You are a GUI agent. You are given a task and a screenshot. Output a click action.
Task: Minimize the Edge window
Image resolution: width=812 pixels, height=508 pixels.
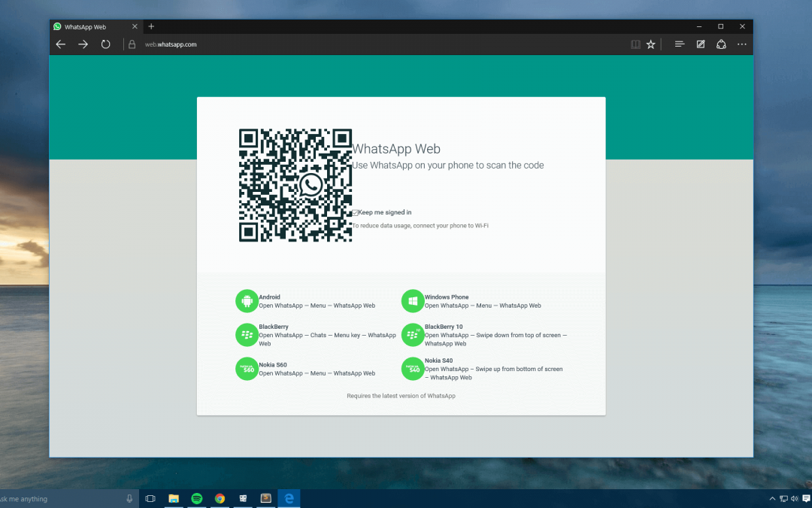tap(699, 26)
